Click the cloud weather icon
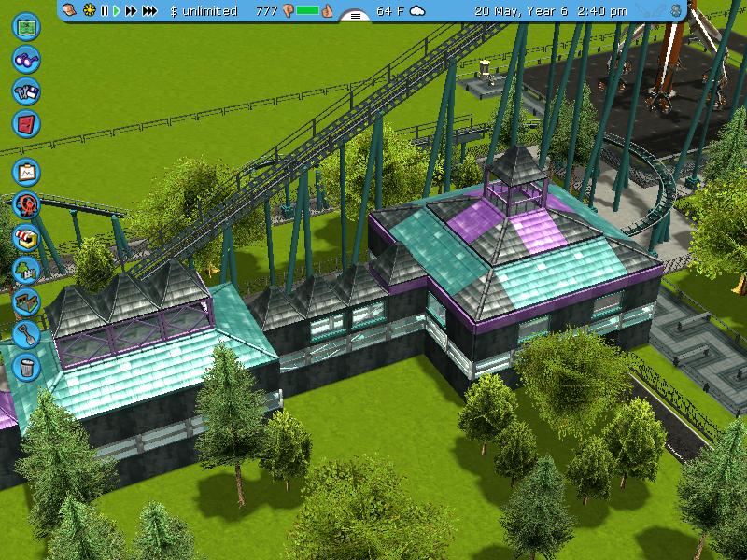This screenshot has height=560, width=747. coord(417,11)
